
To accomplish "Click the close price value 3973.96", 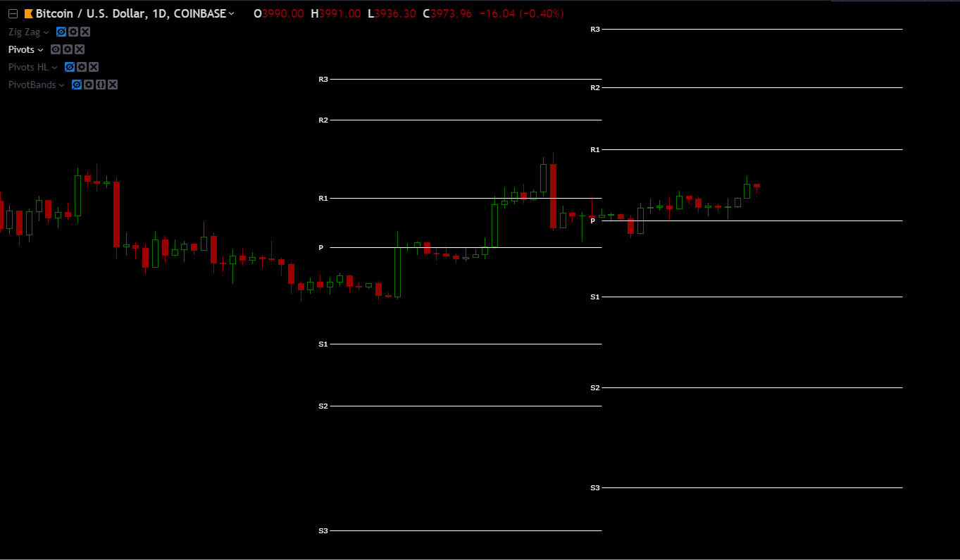I will [x=451, y=14].
